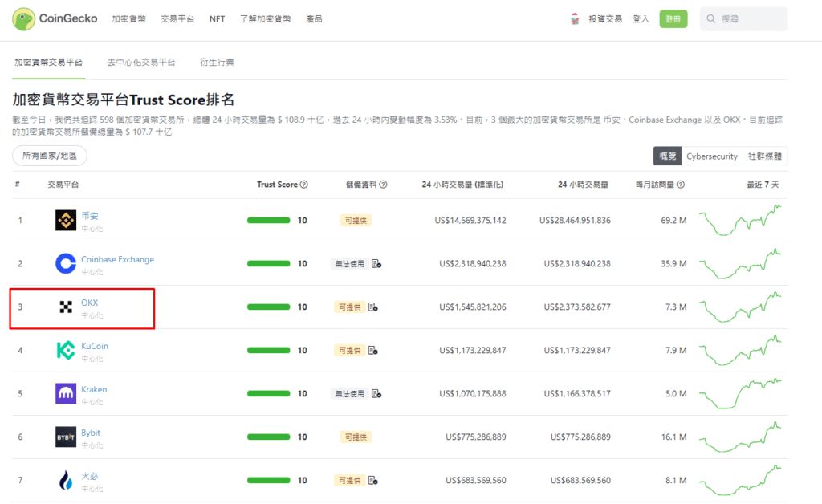822x504 pixels.
Task: Click the Binance (幣安) exchange logo
Action: [66, 221]
